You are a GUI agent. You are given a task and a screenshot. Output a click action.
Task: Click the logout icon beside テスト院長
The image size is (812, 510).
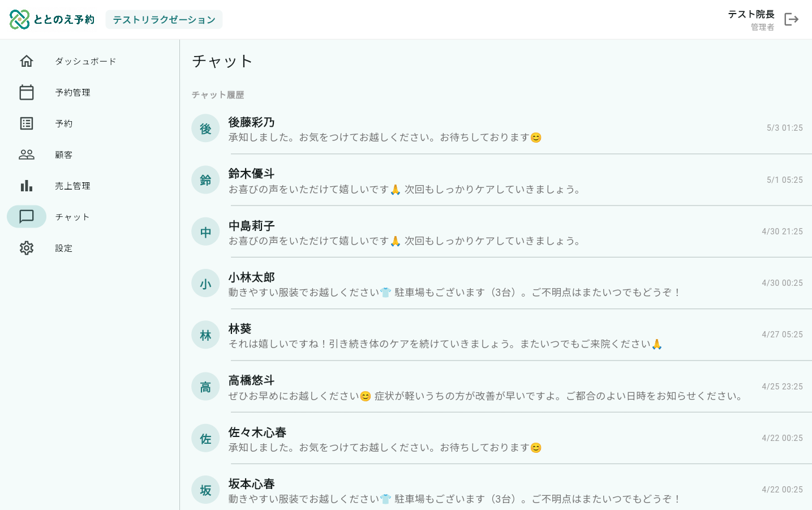point(791,20)
